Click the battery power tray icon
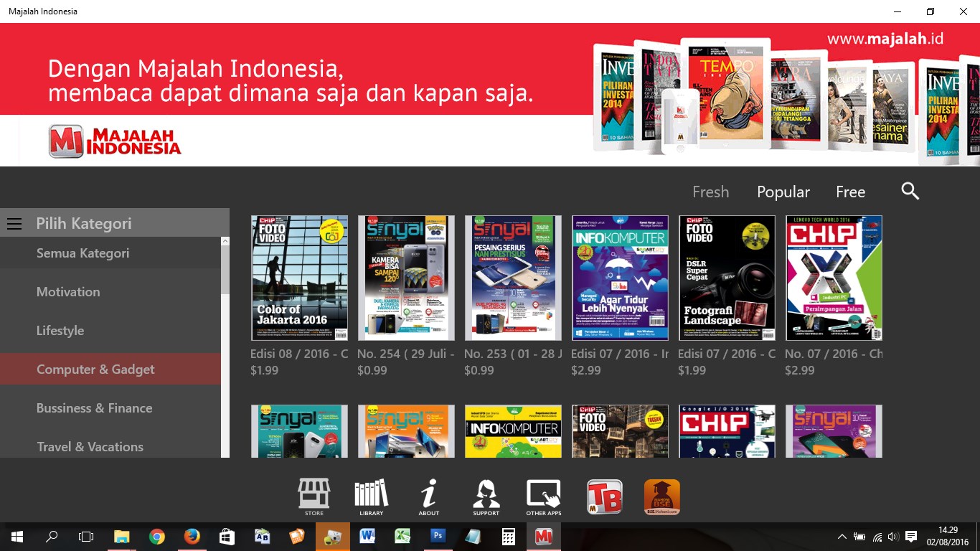This screenshot has height=551, width=980. (x=859, y=537)
